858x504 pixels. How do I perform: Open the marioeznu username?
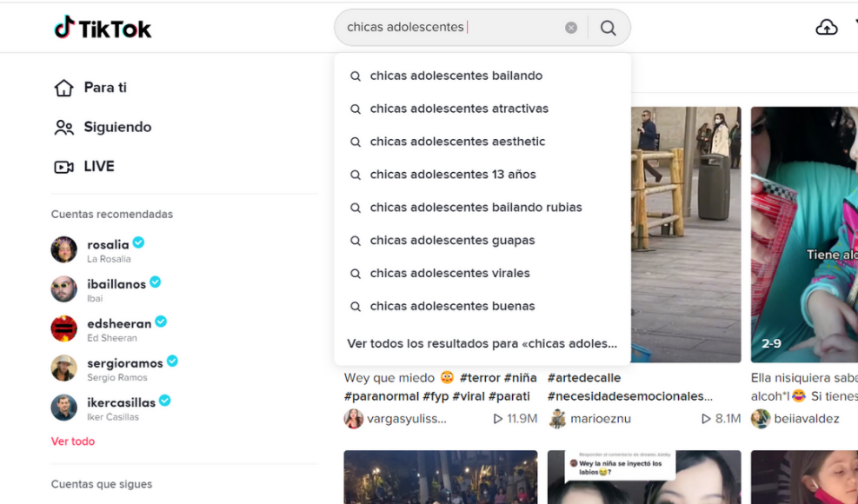pos(601,419)
